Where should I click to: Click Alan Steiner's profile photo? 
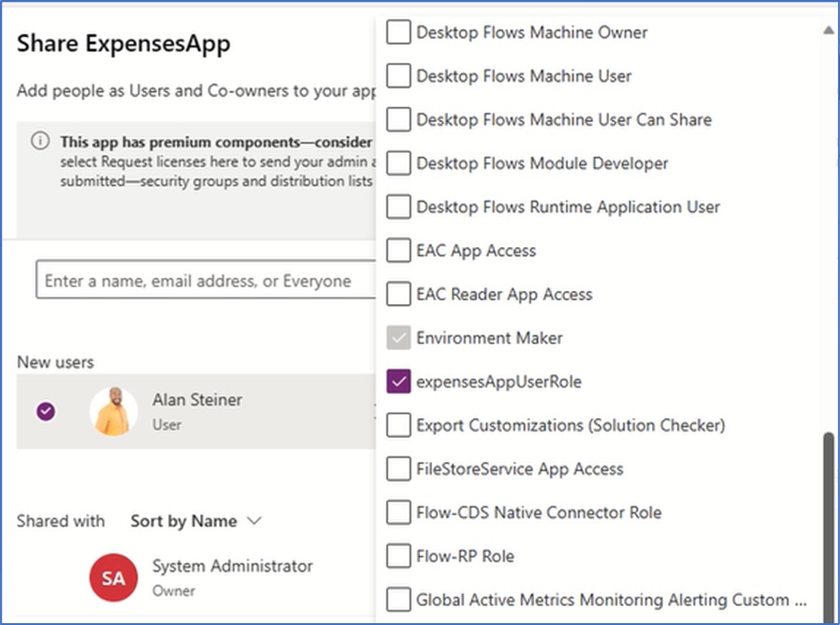click(x=113, y=412)
